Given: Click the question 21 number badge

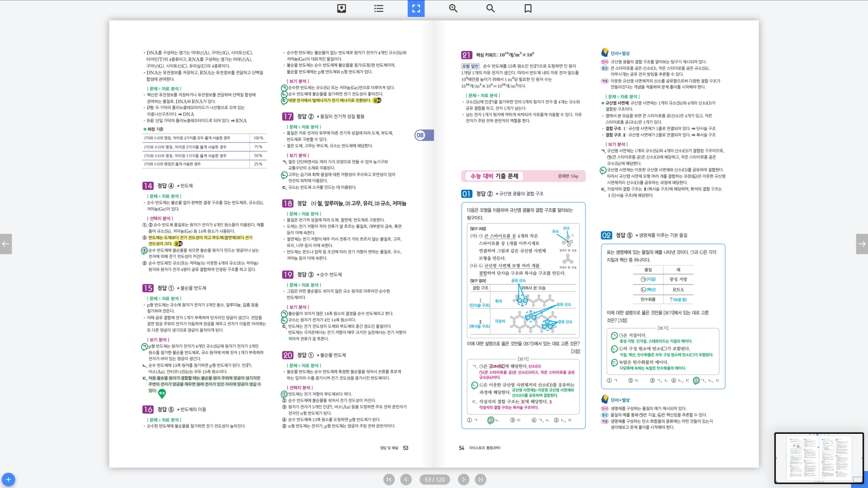Looking at the screenshot, I should pos(466,55).
